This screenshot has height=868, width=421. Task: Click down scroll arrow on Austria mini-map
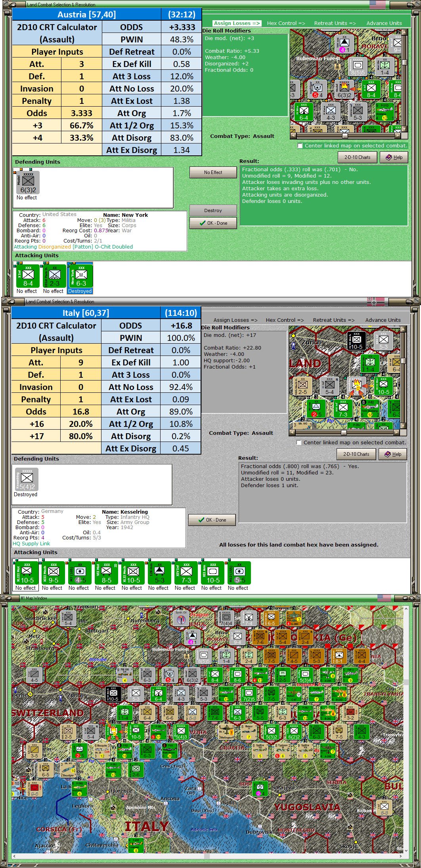[x=404, y=129]
